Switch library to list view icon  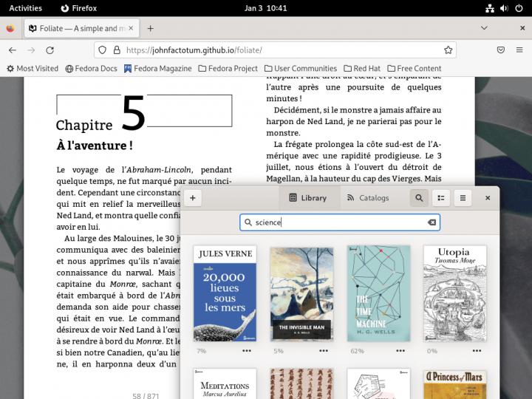click(x=441, y=198)
